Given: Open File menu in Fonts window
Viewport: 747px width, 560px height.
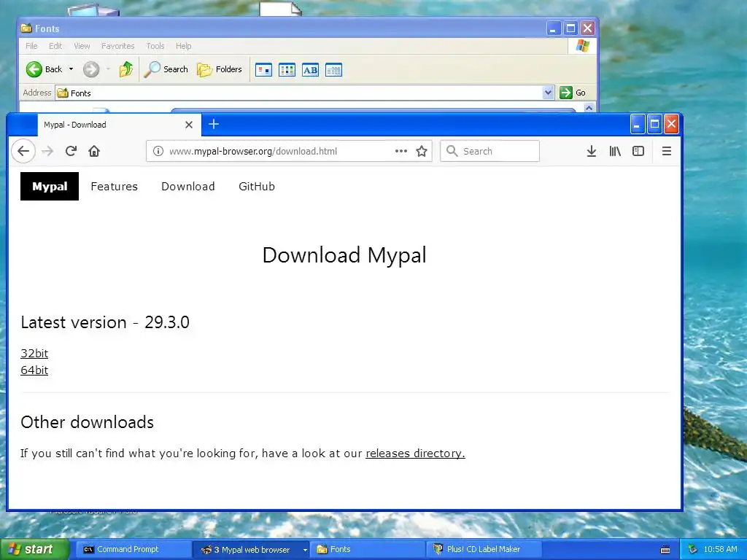Looking at the screenshot, I should tap(31, 46).
